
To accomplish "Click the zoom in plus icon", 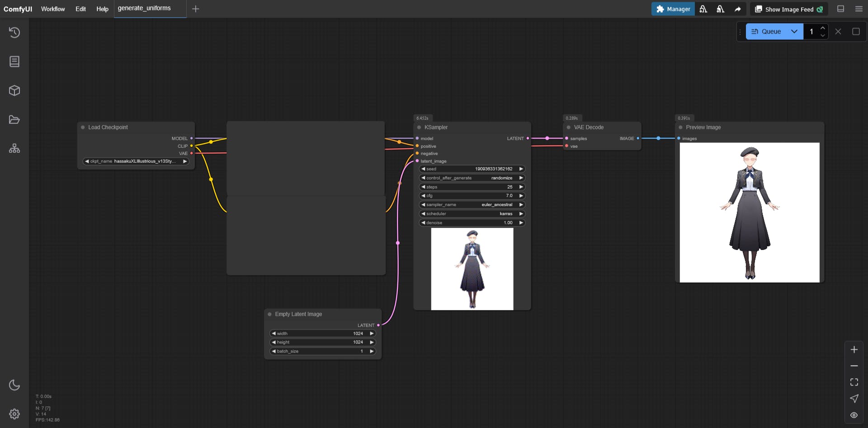I will click(x=854, y=350).
